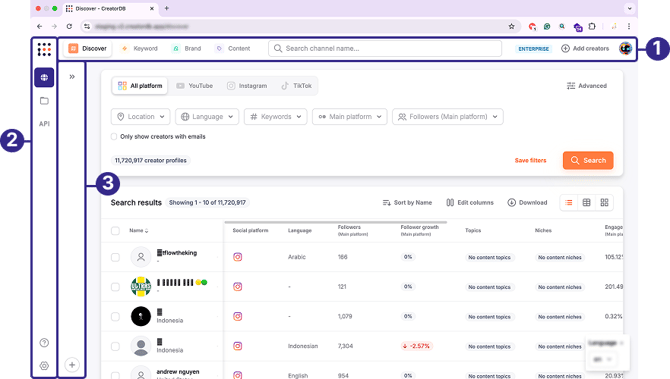670x379 pixels.
Task: Select All platform filter tab
Action: pyautogui.click(x=140, y=86)
